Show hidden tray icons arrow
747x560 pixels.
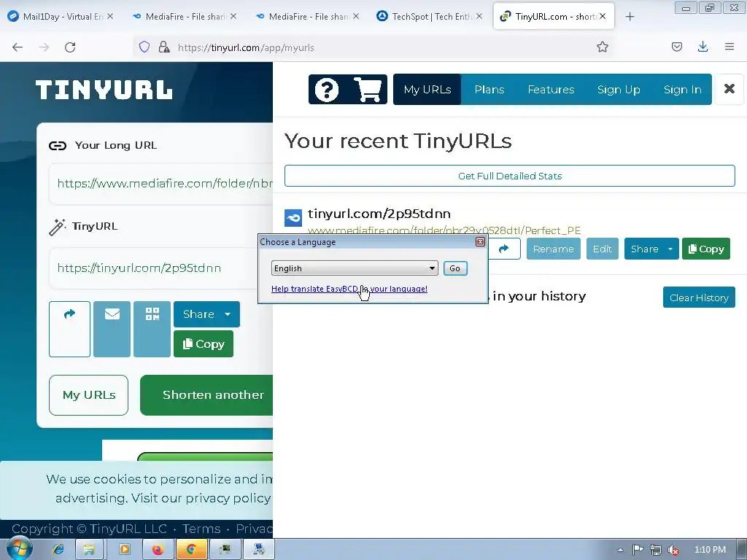point(620,550)
